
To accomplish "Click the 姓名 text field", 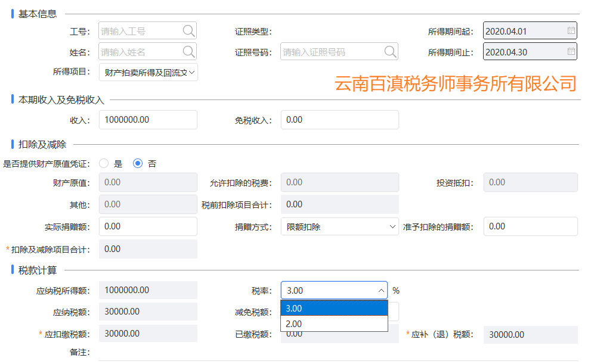I will point(141,51).
